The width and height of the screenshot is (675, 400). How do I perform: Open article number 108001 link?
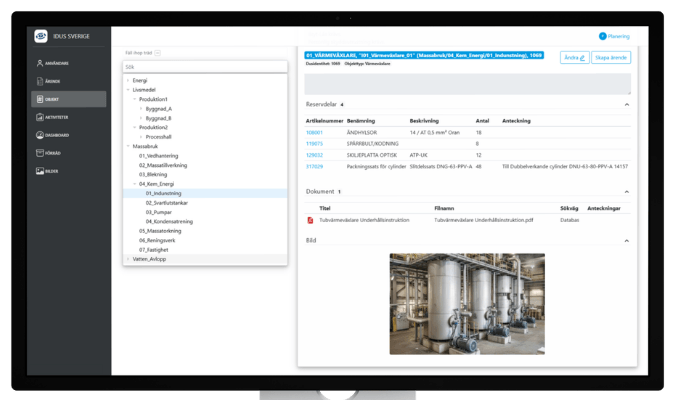(314, 133)
